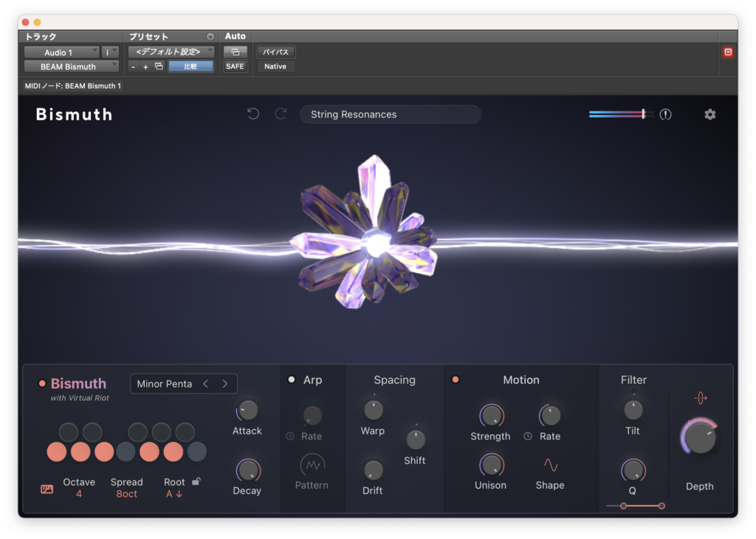The image size is (756, 539).
Task: Adjust the Filter range slider left handle
Action: (x=623, y=506)
